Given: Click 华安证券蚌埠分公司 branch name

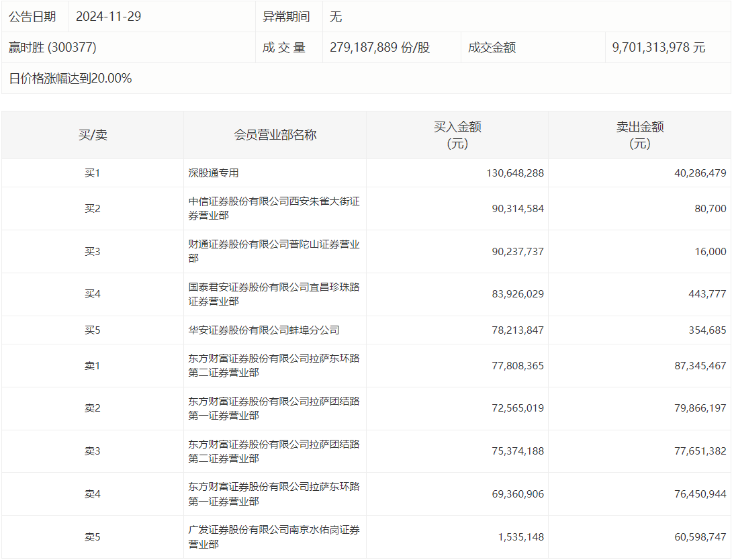Looking at the screenshot, I should 264,330.
